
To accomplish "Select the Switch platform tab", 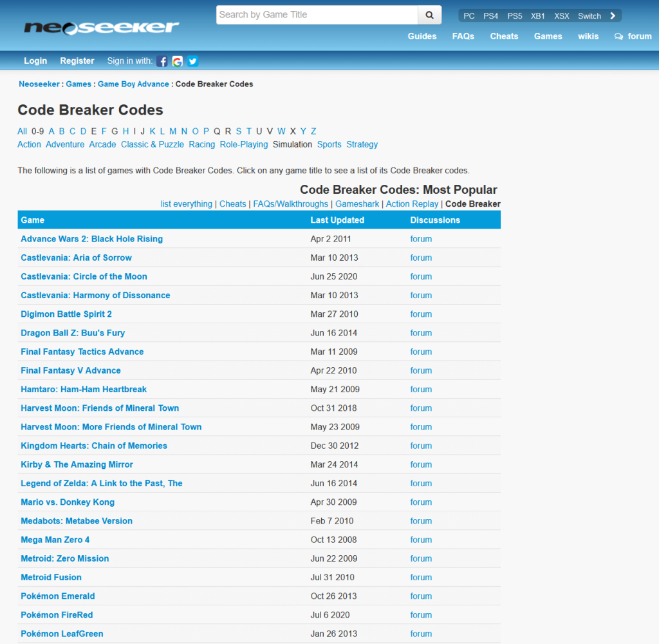I will 589,16.
